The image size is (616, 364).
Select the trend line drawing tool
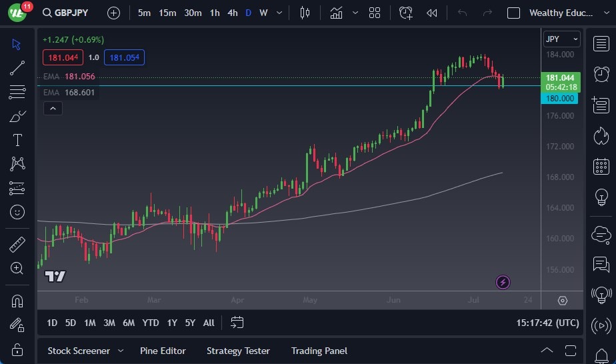coord(17,68)
